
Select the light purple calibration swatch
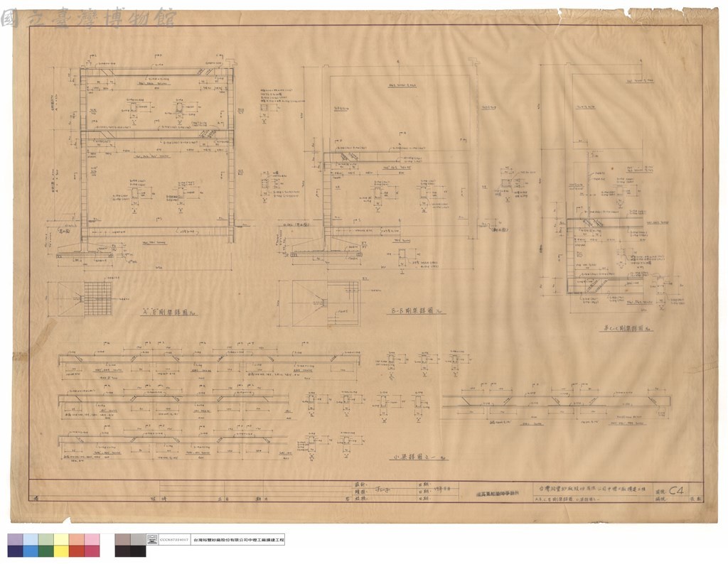16,539
